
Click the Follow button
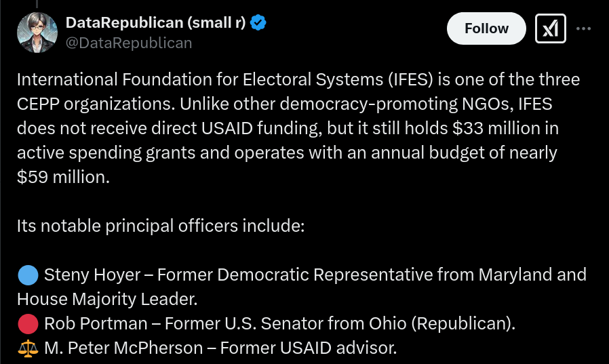(x=486, y=28)
